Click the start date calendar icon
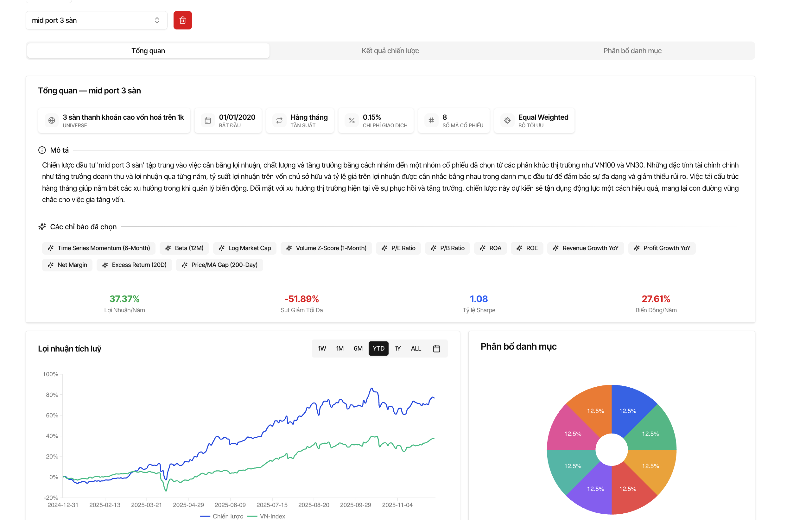This screenshot has height=520, width=812. click(208, 121)
